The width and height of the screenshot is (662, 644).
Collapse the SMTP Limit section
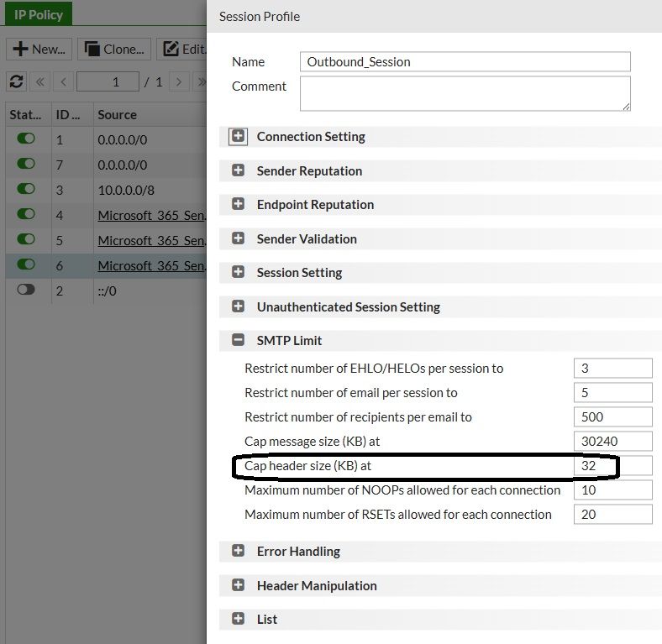(239, 340)
